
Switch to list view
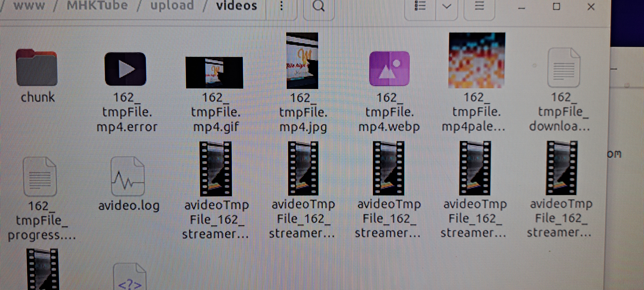click(x=420, y=5)
